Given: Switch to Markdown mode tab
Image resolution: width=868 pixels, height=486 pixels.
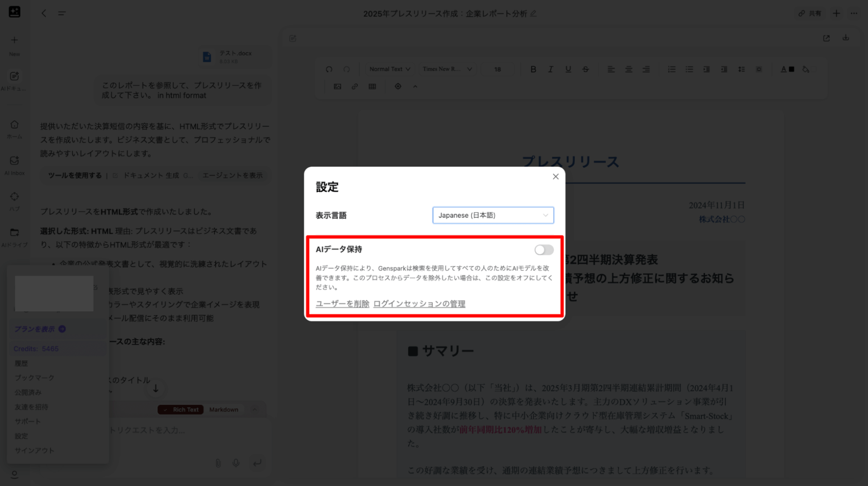Looking at the screenshot, I should coord(223,410).
